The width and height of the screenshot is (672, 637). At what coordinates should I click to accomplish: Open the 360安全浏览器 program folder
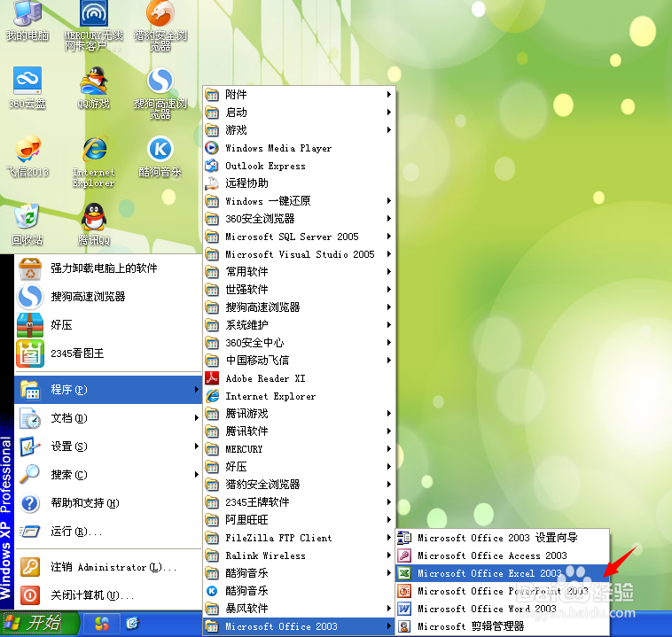pos(299,219)
